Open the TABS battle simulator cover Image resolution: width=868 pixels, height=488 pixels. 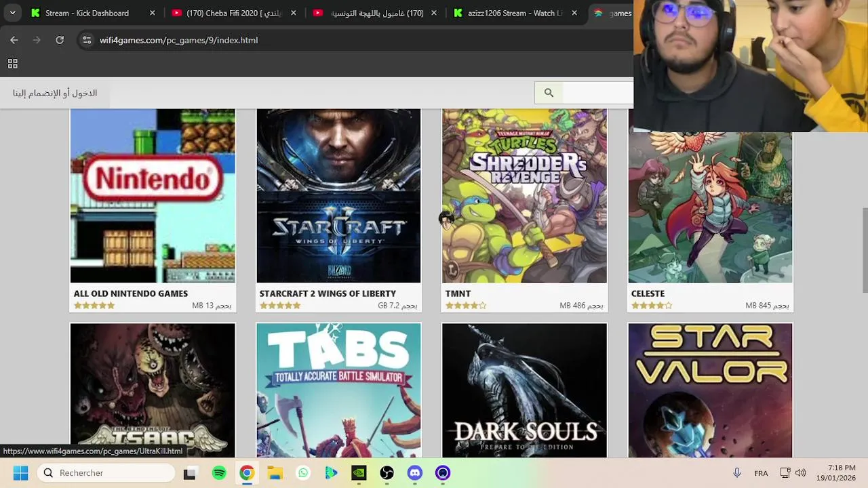coord(338,390)
